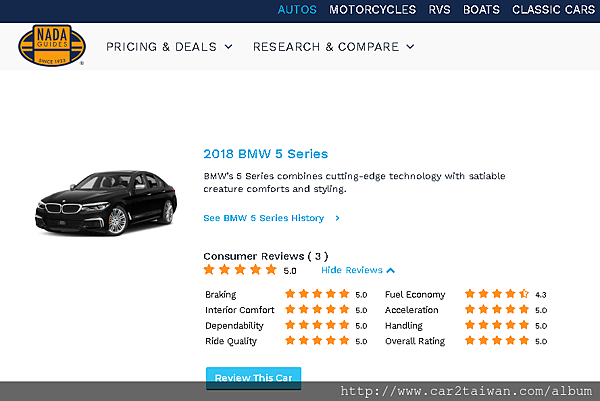Click the 2018 BMW 5 Series title

pos(265,154)
